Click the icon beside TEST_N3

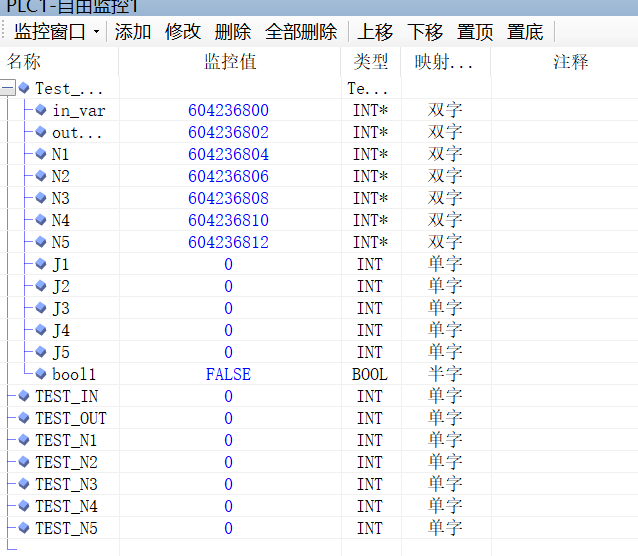tap(24, 484)
